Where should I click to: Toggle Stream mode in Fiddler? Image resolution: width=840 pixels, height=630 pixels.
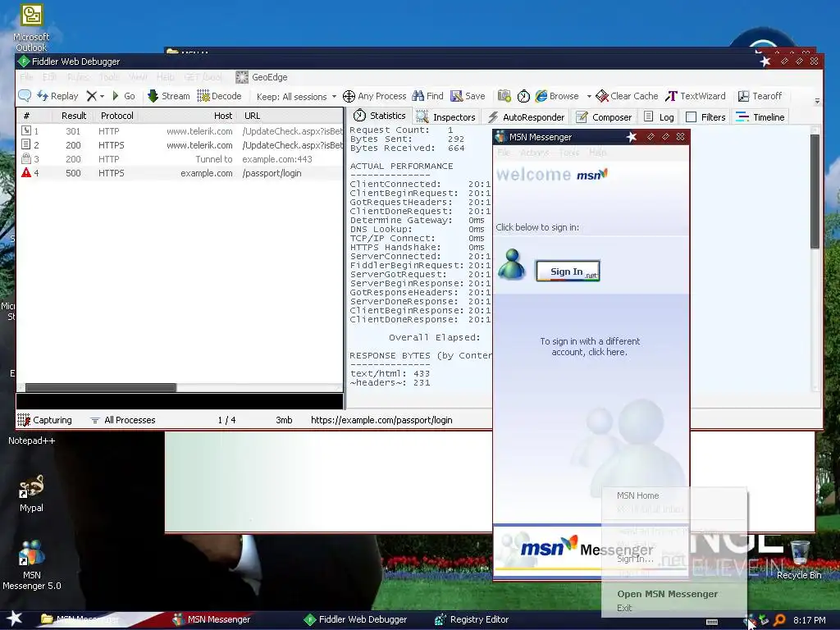pos(169,96)
